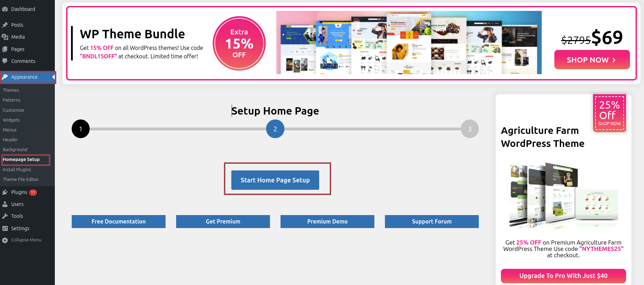Click the Users person icon
The height and width of the screenshot is (285, 644).
(x=5, y=204)
